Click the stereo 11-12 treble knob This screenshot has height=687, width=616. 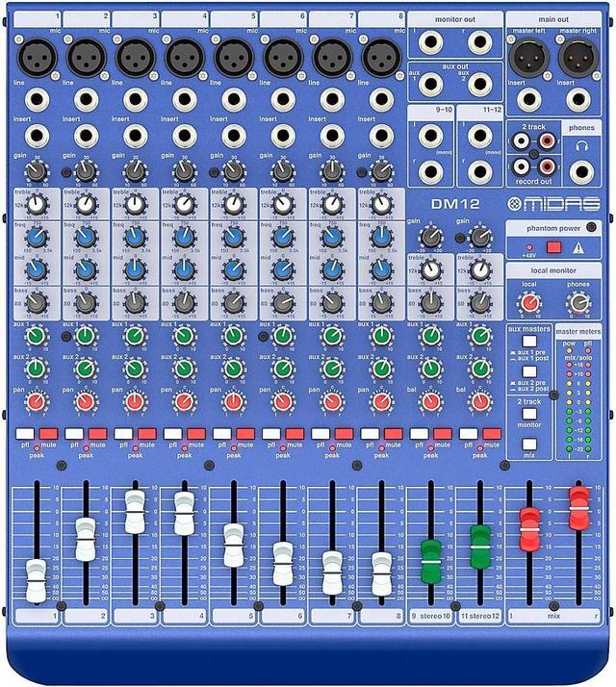479,270
